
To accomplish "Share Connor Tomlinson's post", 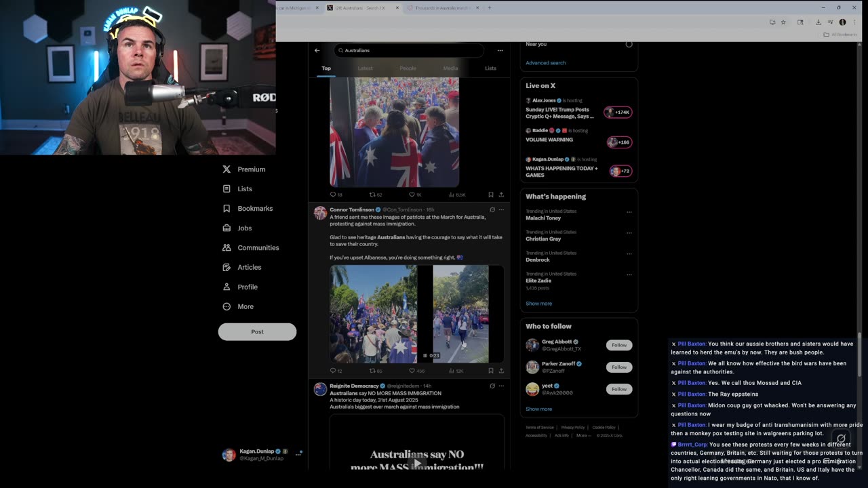I will tap(501, 371).
